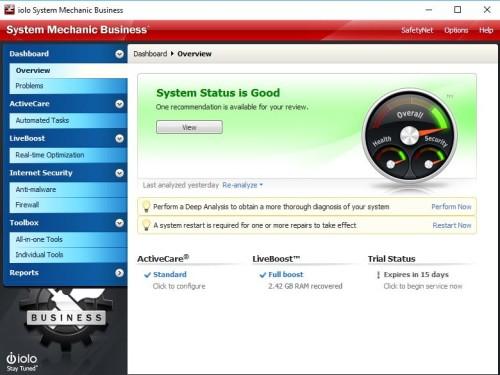Expand the Reports sidebar section
This screenshot has width=500, height=375.
click(x=119, y=273)
